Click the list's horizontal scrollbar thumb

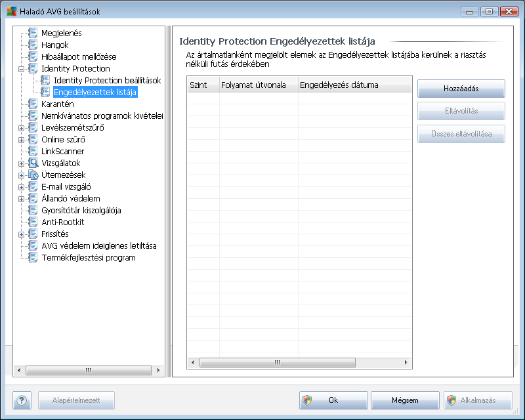(x=277, y=362)
